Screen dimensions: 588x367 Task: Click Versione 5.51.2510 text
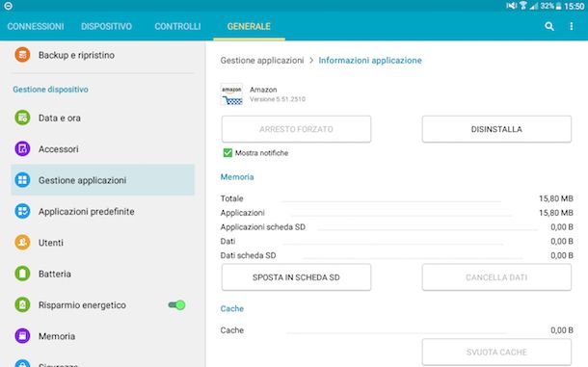[x=278, y=99]
